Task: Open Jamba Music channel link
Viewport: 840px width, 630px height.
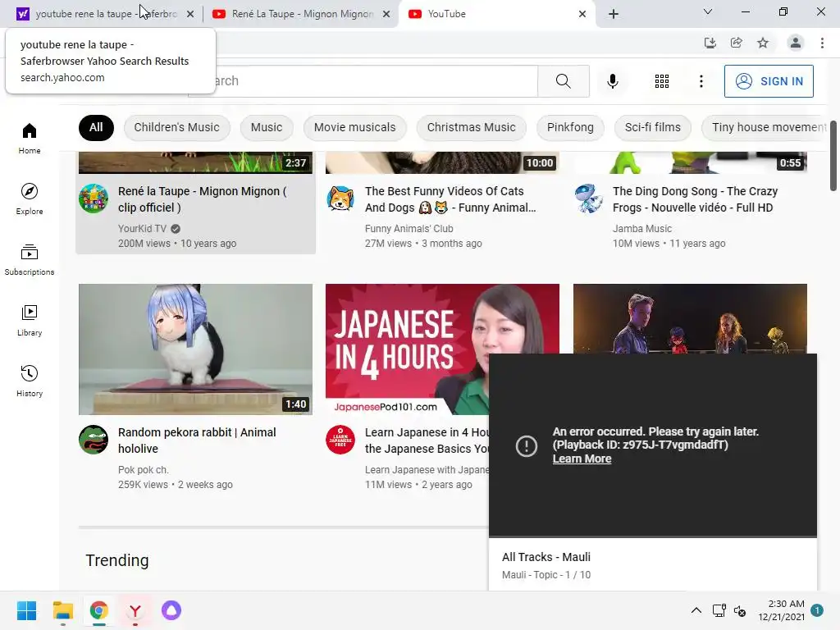Action: [641, 229]
